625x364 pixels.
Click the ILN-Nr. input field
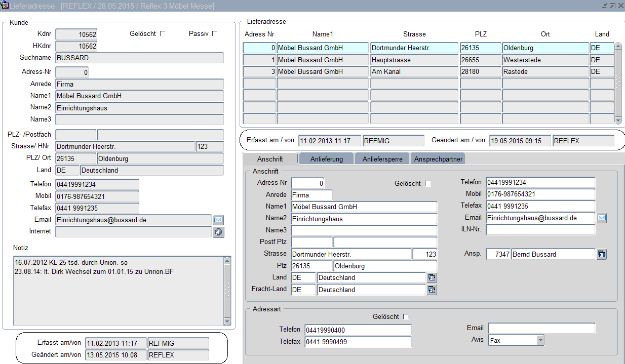[x=540, y=230]
